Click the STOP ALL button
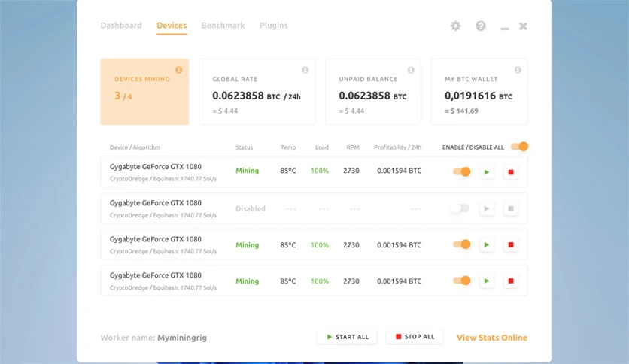Viewport: 629px width, 364px height. pyautogui.click(x=415, y=337)
